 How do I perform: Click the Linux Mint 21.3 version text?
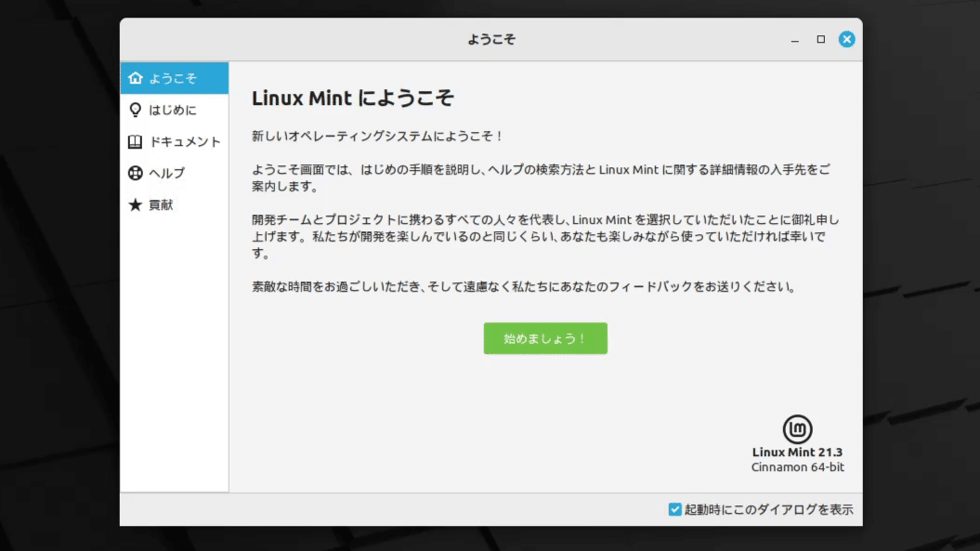tap(797, 453)
